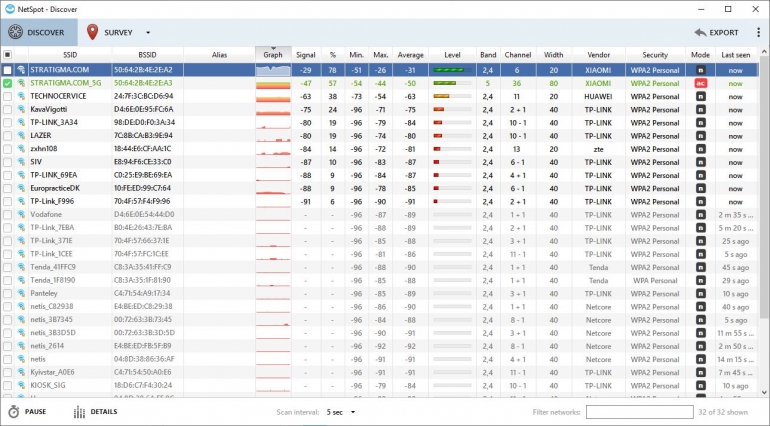Sort by the BSSID column header
This screenshot has width=770, height=426.
click(147, 55)
